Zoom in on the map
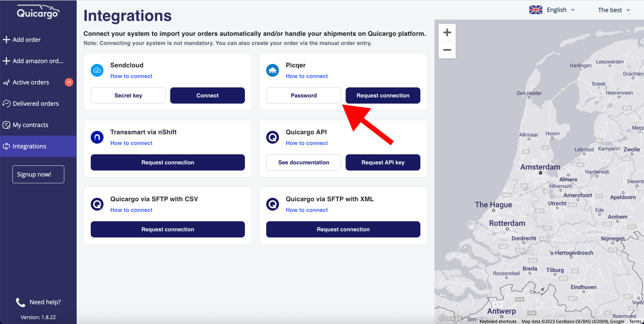644x324 pixels. click(x=447, y=32)
